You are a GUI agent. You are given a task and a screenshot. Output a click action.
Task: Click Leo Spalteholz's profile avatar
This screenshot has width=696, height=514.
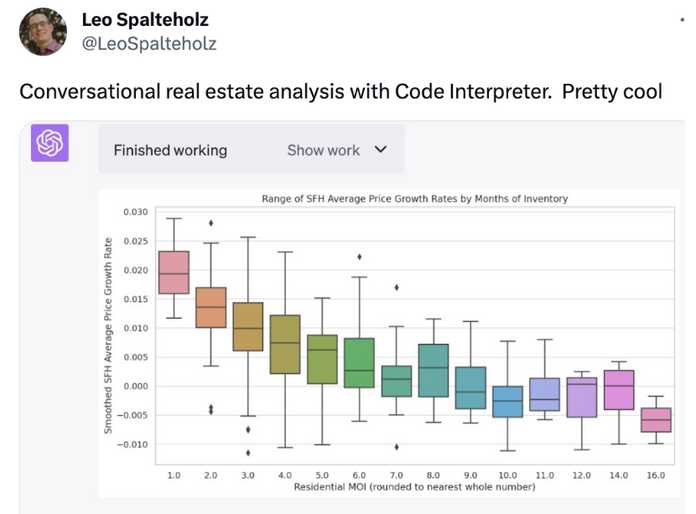pos(43,32)
